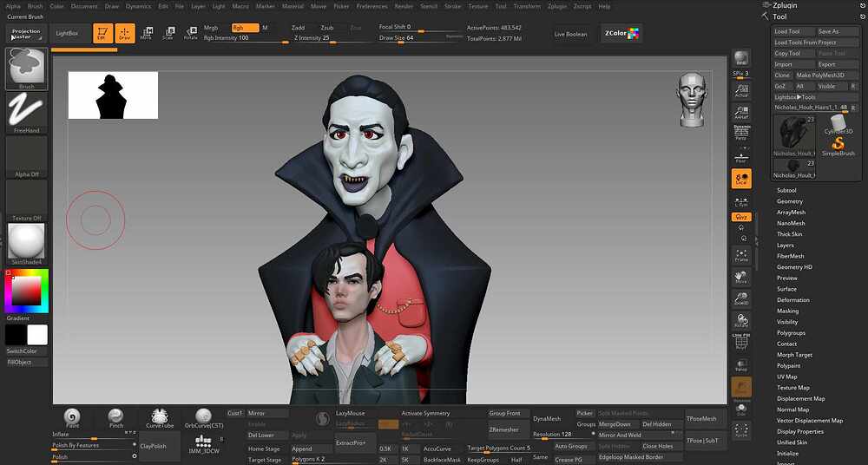
Task: Open the FreeHand stroke selector
Action: point(26,113)
